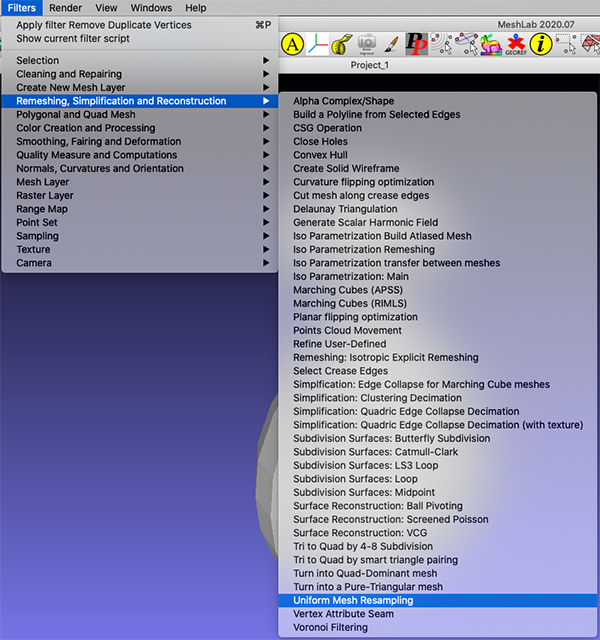Open the Render menu

[66, 8]
